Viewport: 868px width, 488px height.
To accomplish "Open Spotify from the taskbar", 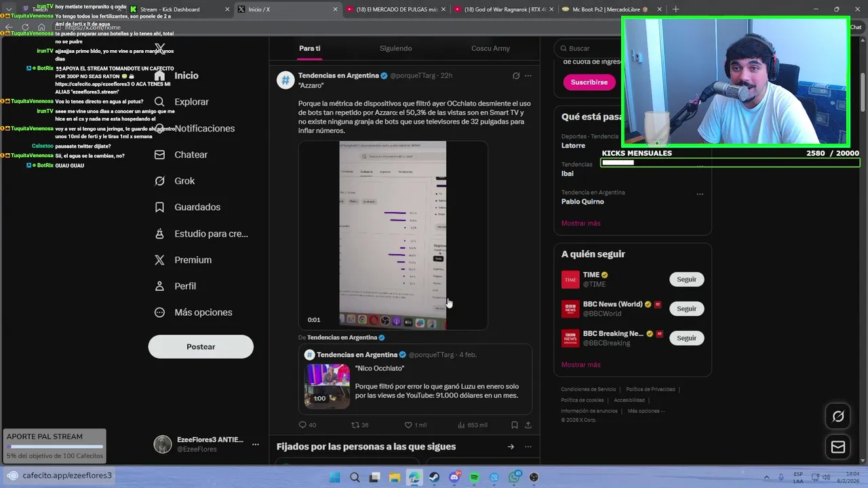I will click(x=474, y=477).
